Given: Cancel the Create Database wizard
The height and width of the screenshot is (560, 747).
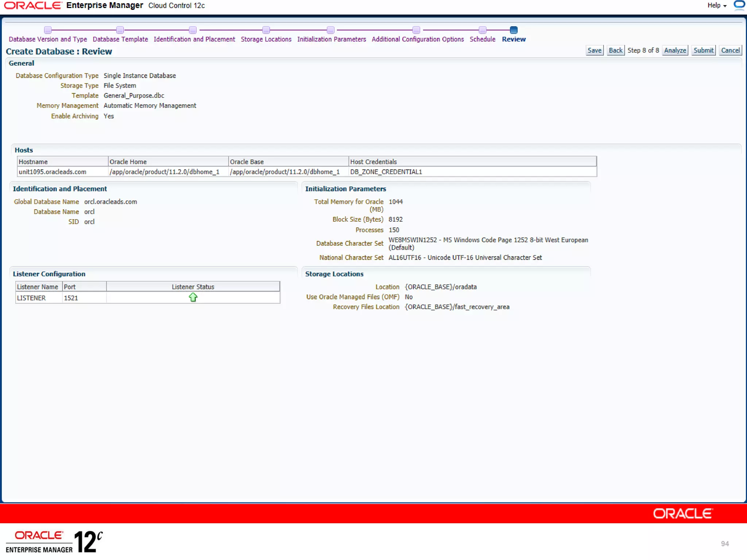Looking at the screenshot, I should point(730,50).
